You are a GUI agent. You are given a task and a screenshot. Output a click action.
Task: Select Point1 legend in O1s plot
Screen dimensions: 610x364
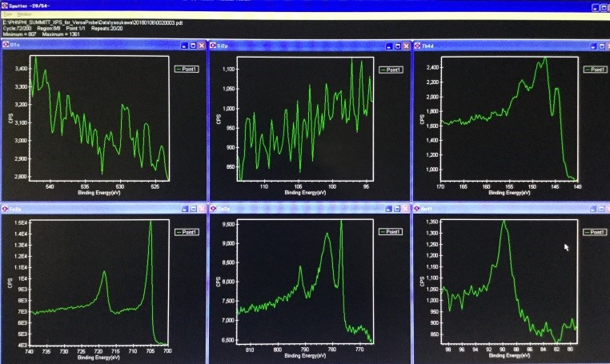pyautogui.click(x=188, y=70)
